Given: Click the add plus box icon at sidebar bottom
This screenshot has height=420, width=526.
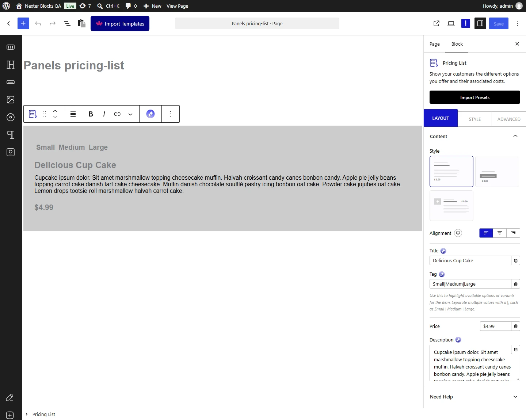Looking at the screenshot, I should coord(10,415).
